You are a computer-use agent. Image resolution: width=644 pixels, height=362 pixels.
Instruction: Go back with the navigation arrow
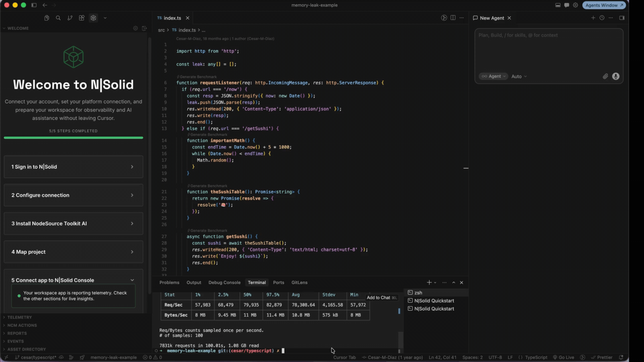click(x=45, y=5)
